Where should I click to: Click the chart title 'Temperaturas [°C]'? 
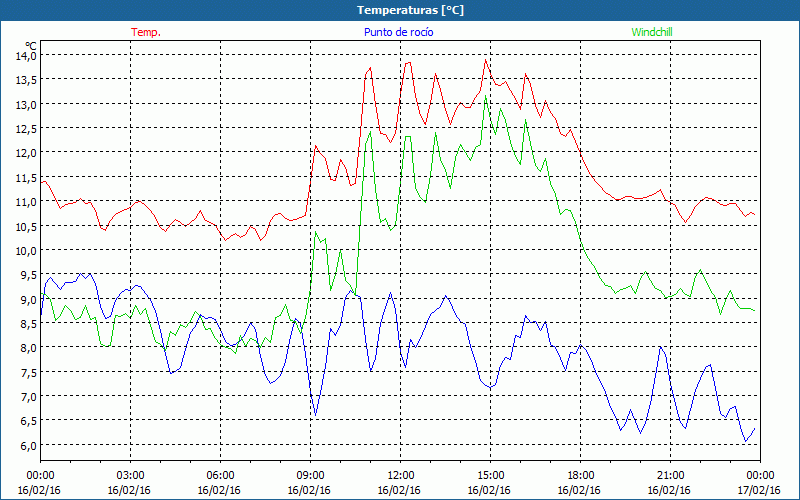410,10
